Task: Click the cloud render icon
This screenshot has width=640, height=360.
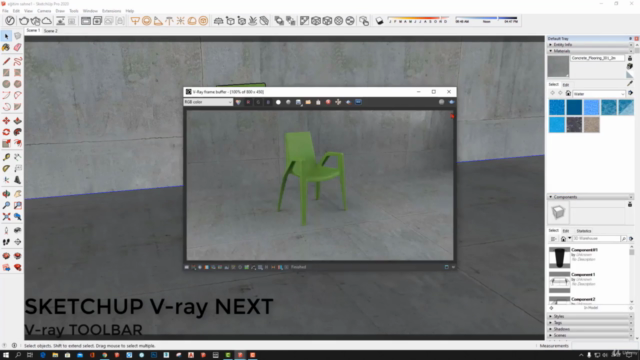Action: tap(47, 21)
